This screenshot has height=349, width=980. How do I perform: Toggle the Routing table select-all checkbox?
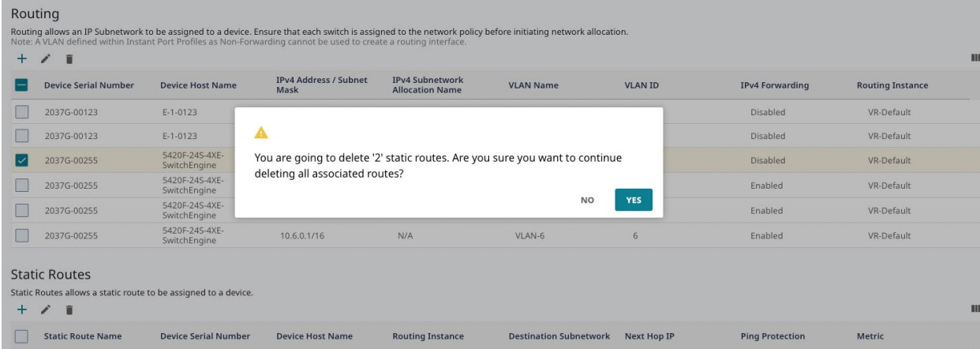pyautogui.click(x=22, y=84)
